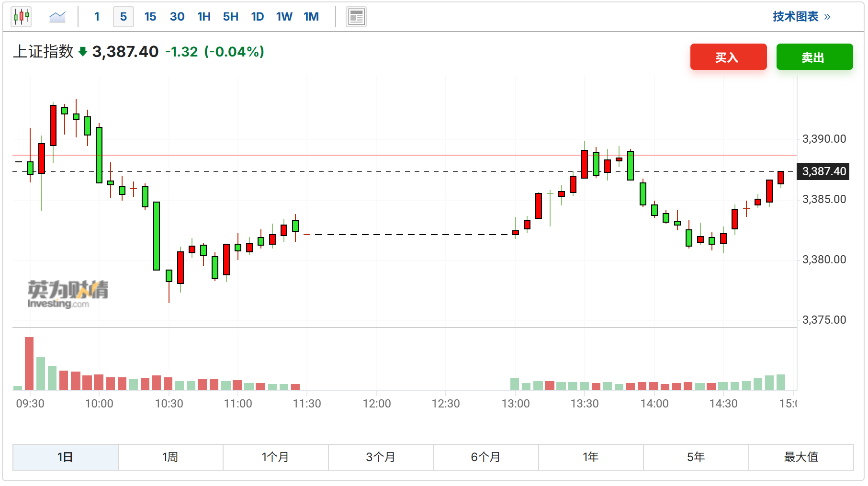Viewport: 868px width, 486px height.
Task: Switch to the 1日 range tab
Action: click(x=66, y=457)
